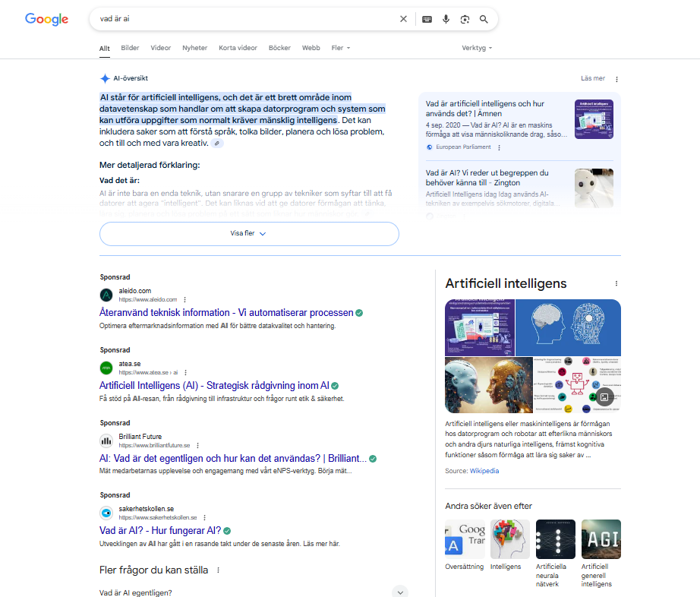The image size is (700, 597).
Task: Select the Allt tab
Action: 105,48
